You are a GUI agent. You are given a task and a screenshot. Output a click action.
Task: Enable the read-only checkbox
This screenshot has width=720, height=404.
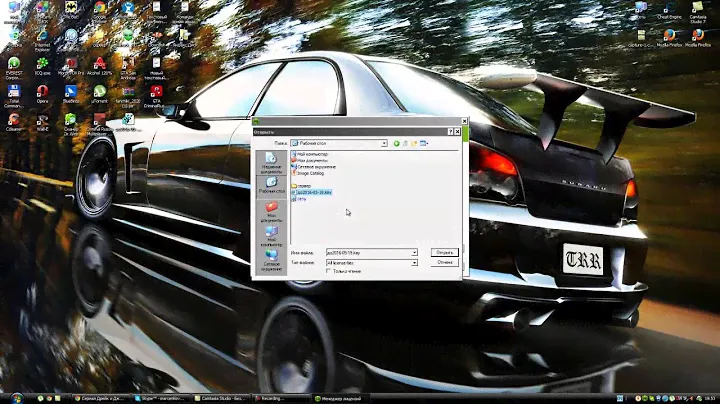pyautogui.click(x=329, y=271)
